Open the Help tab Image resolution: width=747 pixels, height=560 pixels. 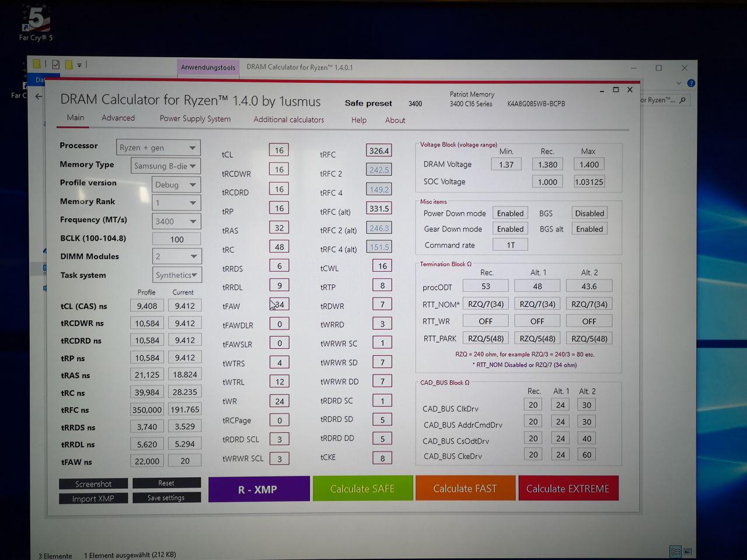pos(359,120)
